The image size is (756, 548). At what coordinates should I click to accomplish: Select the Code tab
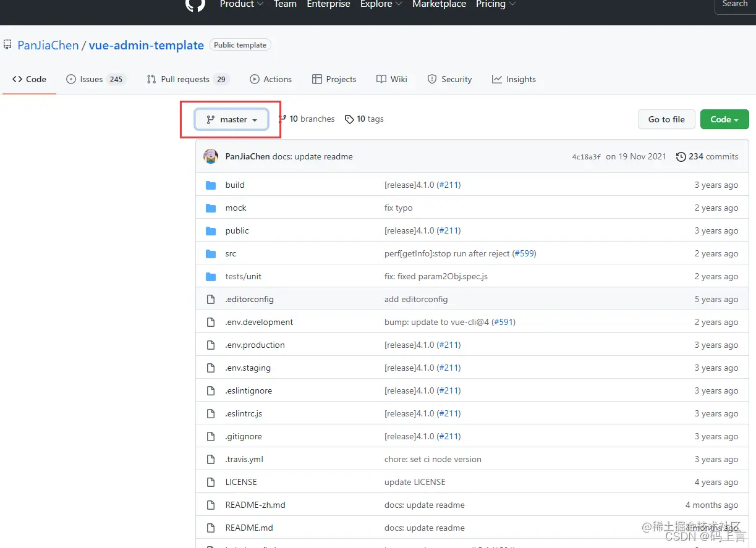(29, 79)
